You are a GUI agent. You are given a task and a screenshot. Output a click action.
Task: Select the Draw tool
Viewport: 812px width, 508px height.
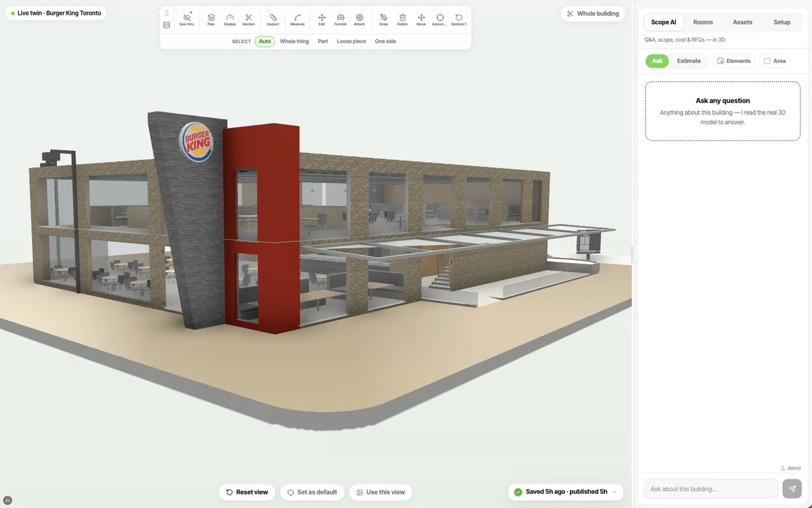click(x=384, y=19)
